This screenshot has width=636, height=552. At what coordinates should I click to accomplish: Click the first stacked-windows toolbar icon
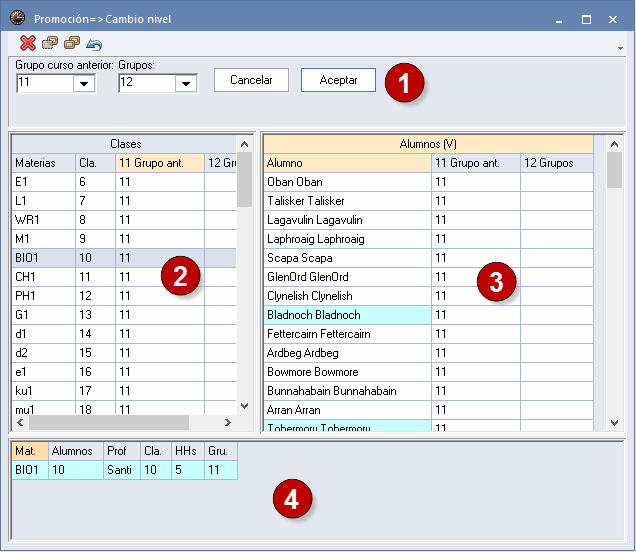click(x=50, y=43)
